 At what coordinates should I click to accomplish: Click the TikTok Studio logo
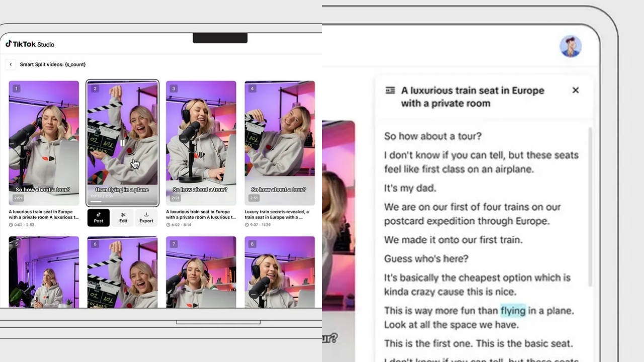pyautogui.click(x=29, y=44)
